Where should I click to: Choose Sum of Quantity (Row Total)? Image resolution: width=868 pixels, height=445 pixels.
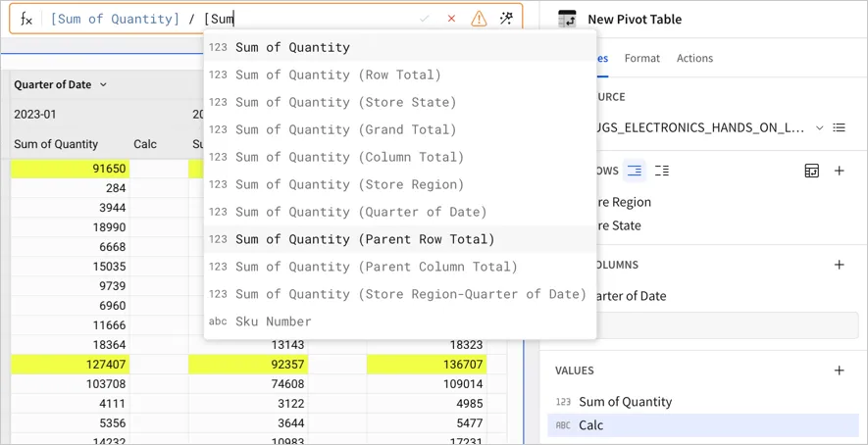pos(400,74)
